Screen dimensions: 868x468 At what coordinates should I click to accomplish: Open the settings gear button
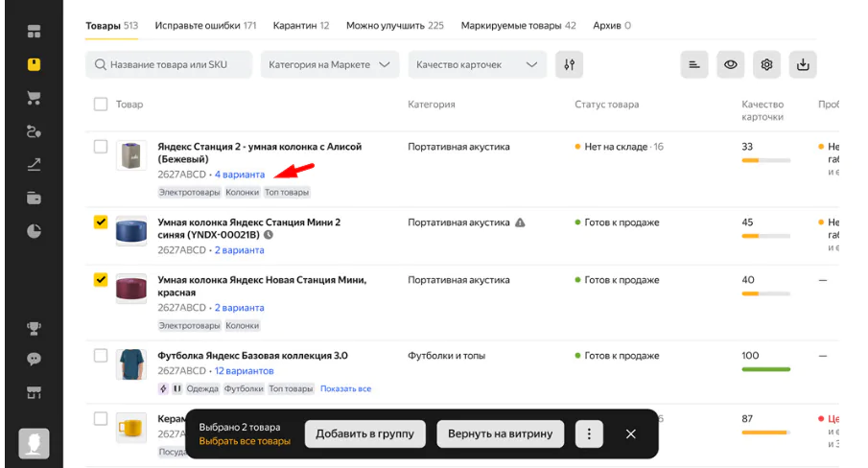766,64
